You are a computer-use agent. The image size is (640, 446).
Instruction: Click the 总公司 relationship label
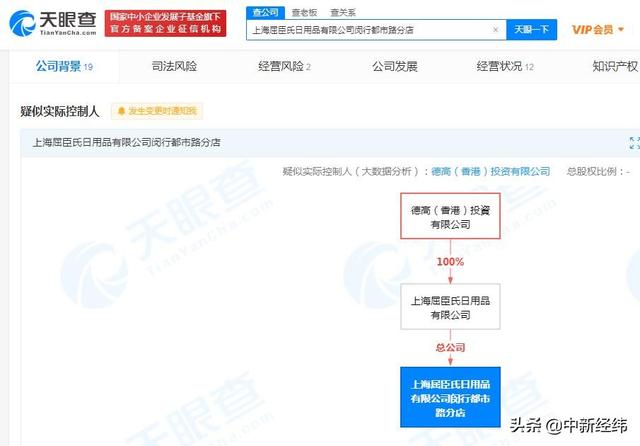[450, 348]
